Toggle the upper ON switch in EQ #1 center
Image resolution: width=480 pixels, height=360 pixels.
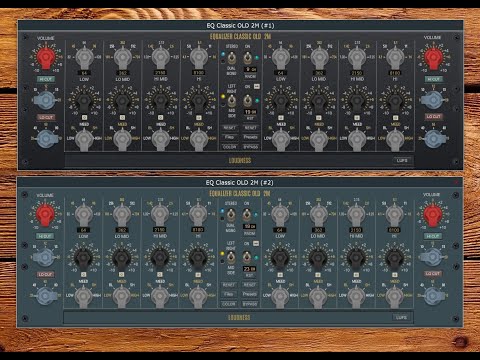coord(247,58)
